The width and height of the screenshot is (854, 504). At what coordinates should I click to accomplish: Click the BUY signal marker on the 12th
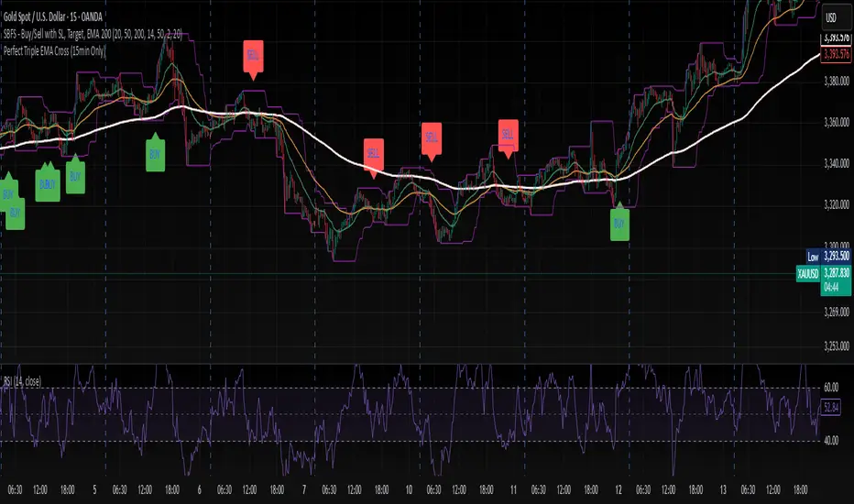pos(619,223)
